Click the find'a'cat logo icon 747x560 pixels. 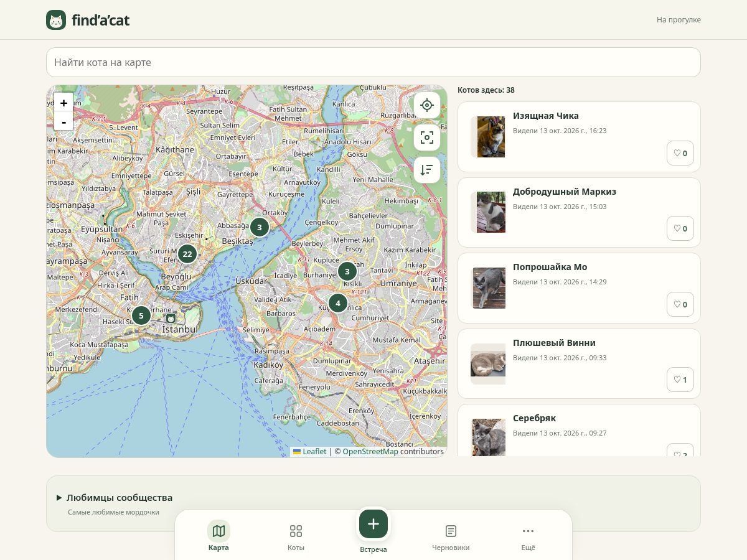coord(56,20)
